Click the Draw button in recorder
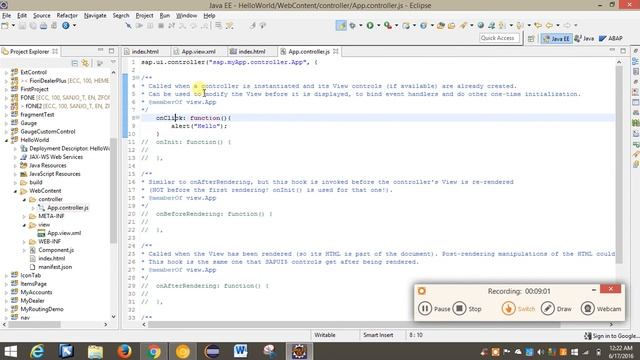 pyautogui.click(x=556, y=309)
